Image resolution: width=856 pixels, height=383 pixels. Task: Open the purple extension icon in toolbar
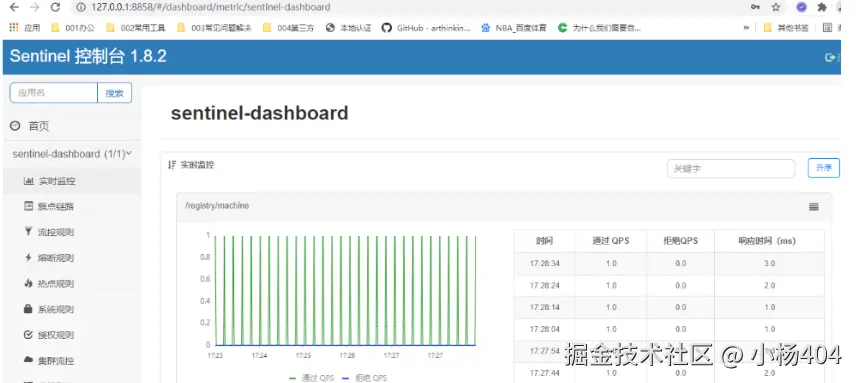click(x=801, y=7)
